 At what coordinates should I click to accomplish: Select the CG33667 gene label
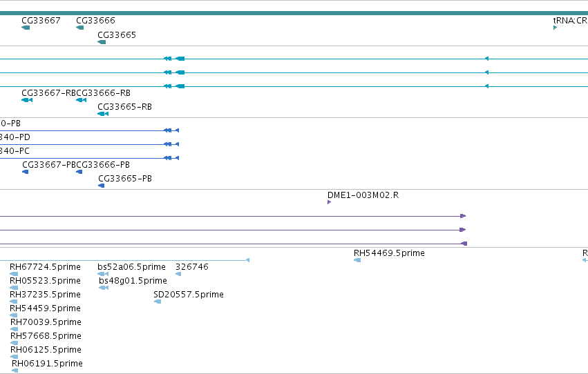click(x=41, y=21)
